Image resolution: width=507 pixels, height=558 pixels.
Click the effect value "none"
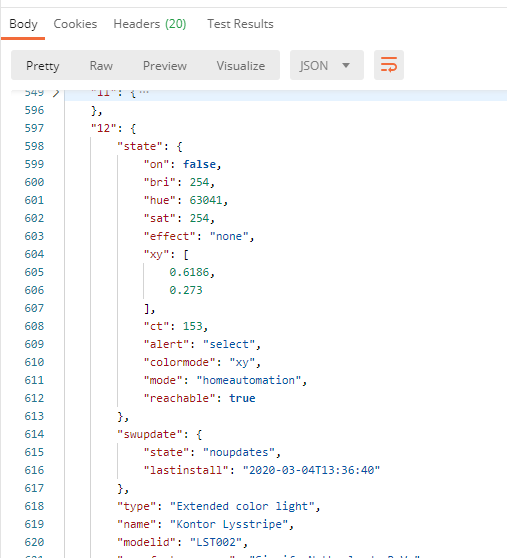229,236
